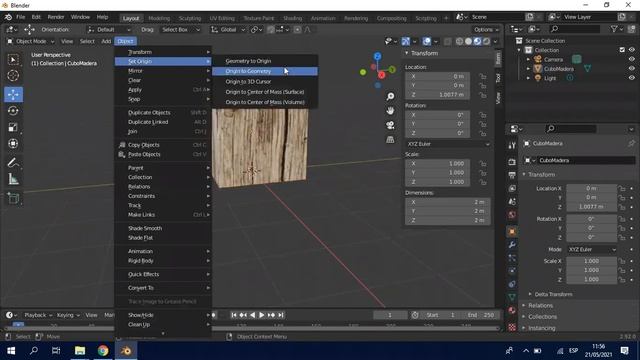Hide the Light in outliner
Screen dimensions: 640x360
[631, 78]
